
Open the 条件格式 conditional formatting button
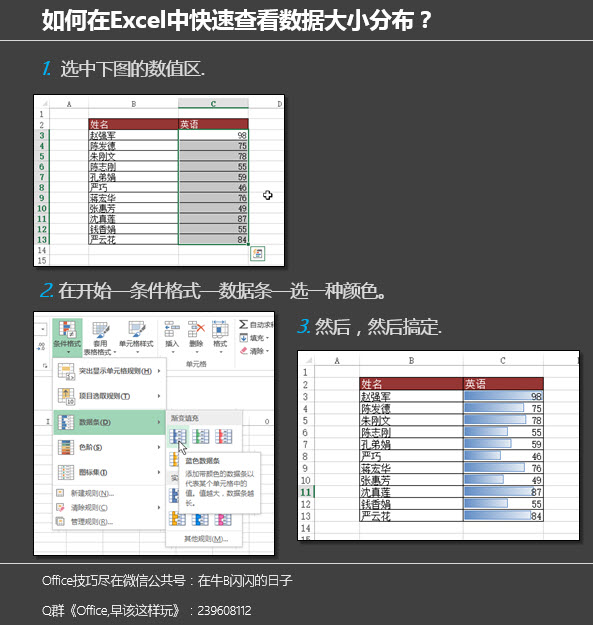point(67,337)
